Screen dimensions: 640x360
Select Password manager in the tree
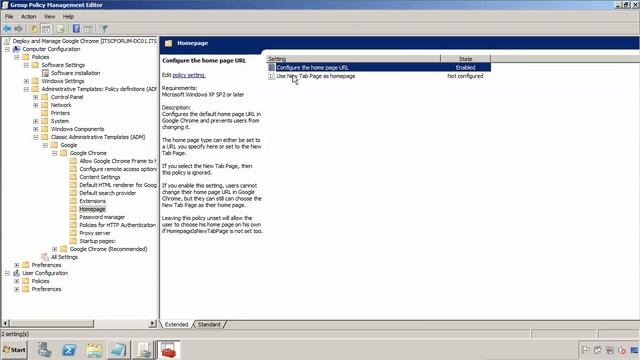pyautogui.click(x=102, y=217)
